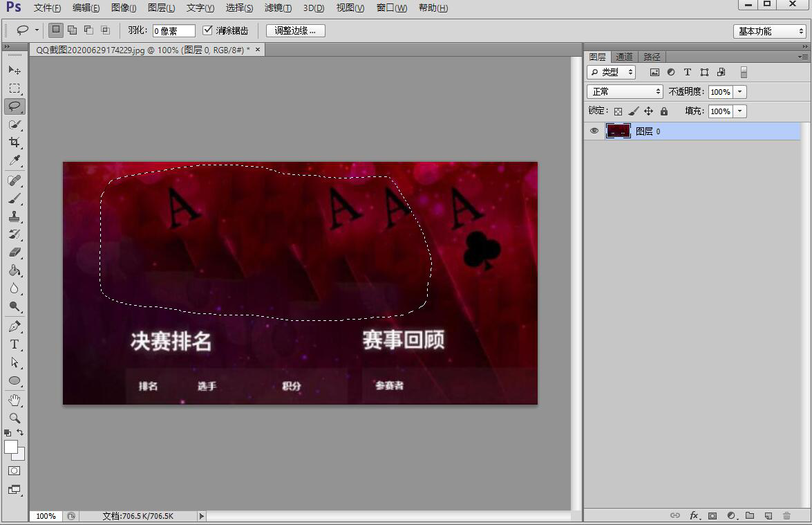812x525 pixels.
Task: Select the Zoom tool in toolbar
Action: click(15, 418)
